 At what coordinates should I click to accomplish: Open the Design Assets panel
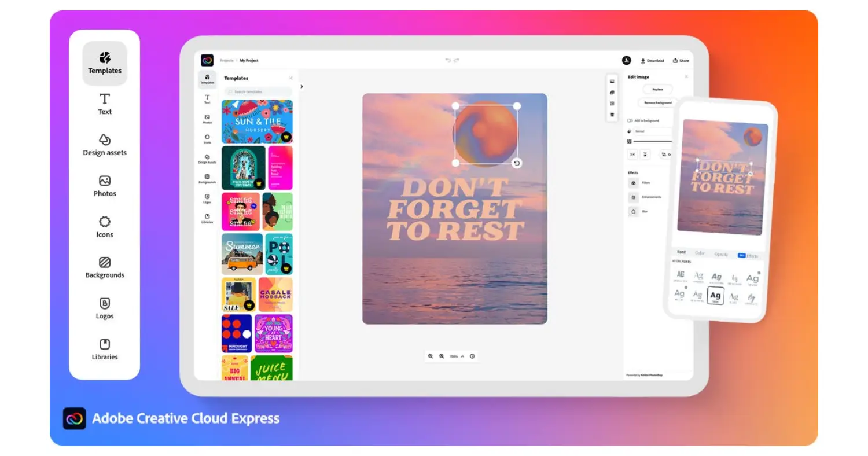click(104, 146)
